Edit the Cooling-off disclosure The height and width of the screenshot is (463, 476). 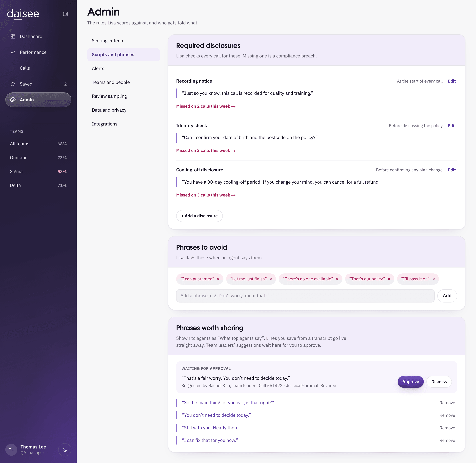click(452, 170)
